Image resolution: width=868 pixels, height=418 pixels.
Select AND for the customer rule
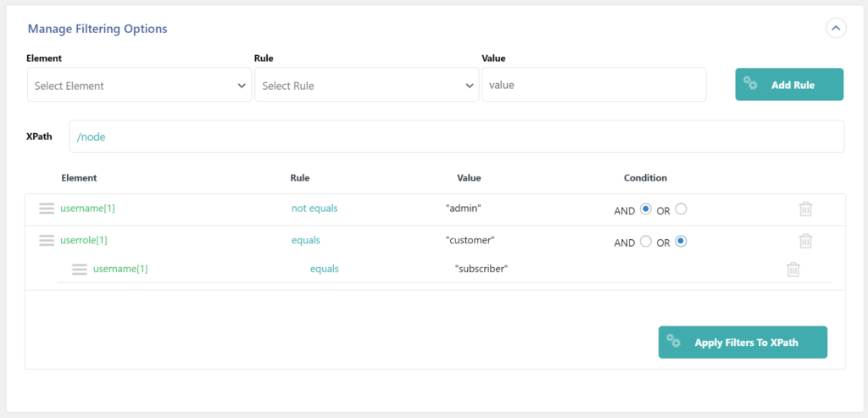click(645, 242)
